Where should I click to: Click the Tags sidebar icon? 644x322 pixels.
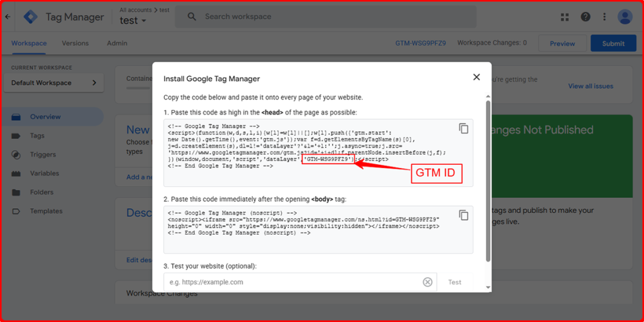tap(16, 136)
